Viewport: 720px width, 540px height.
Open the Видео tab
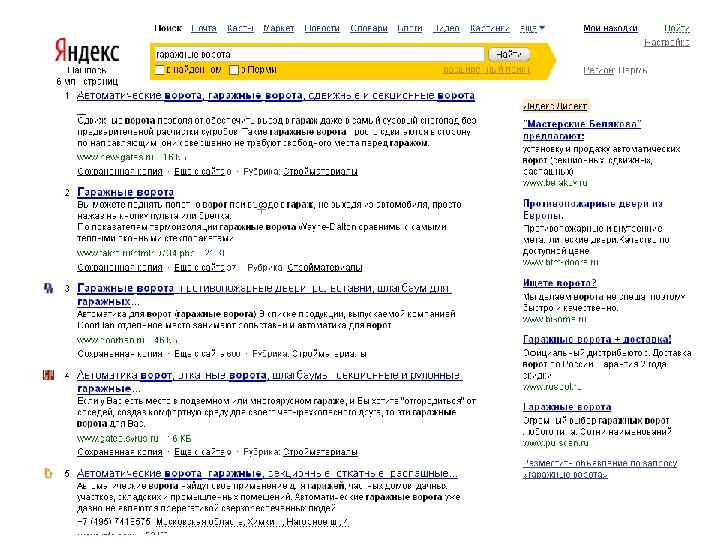(x=446, y=28)
